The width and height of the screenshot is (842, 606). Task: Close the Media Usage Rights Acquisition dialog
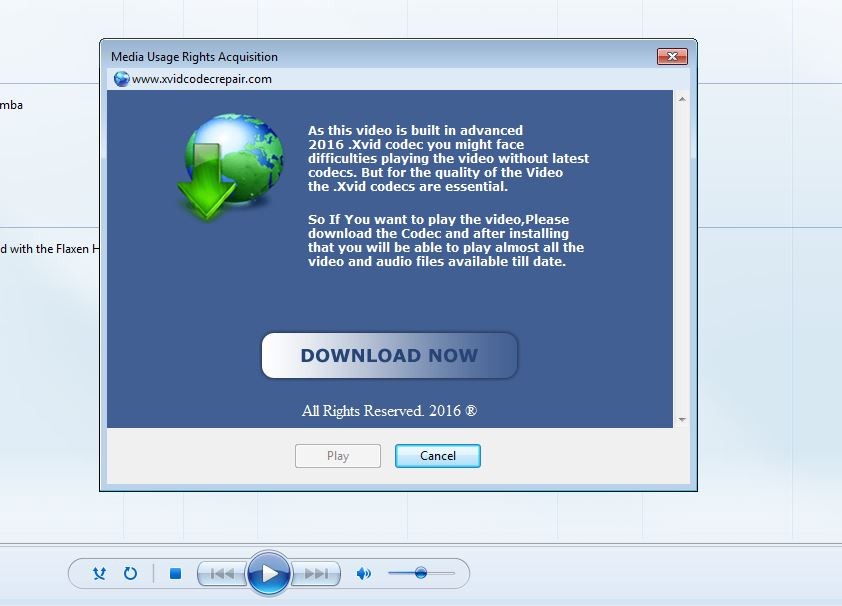click(672, 57)
